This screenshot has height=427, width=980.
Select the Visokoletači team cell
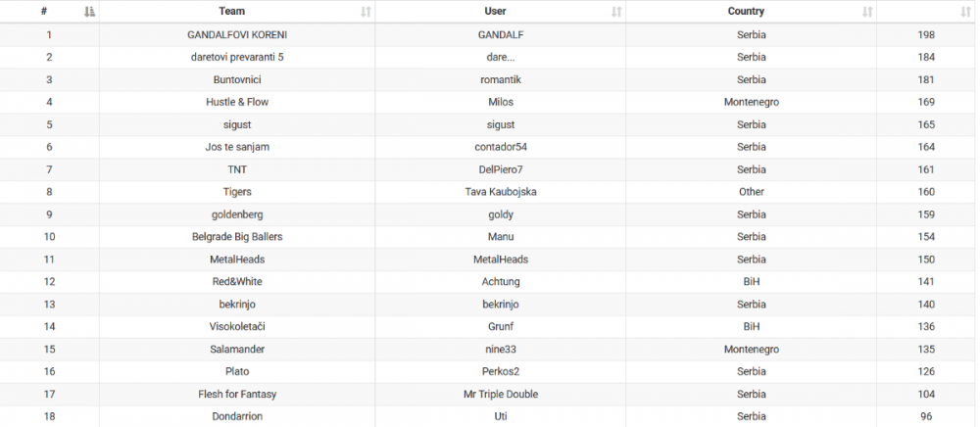[237, 326]
